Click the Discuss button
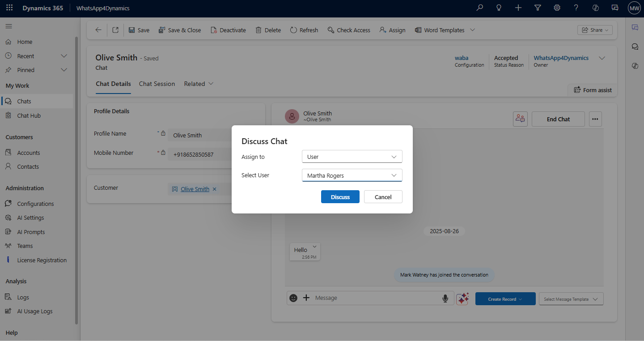The width and height of the screenshot is (644, 341). click(340, 197)
